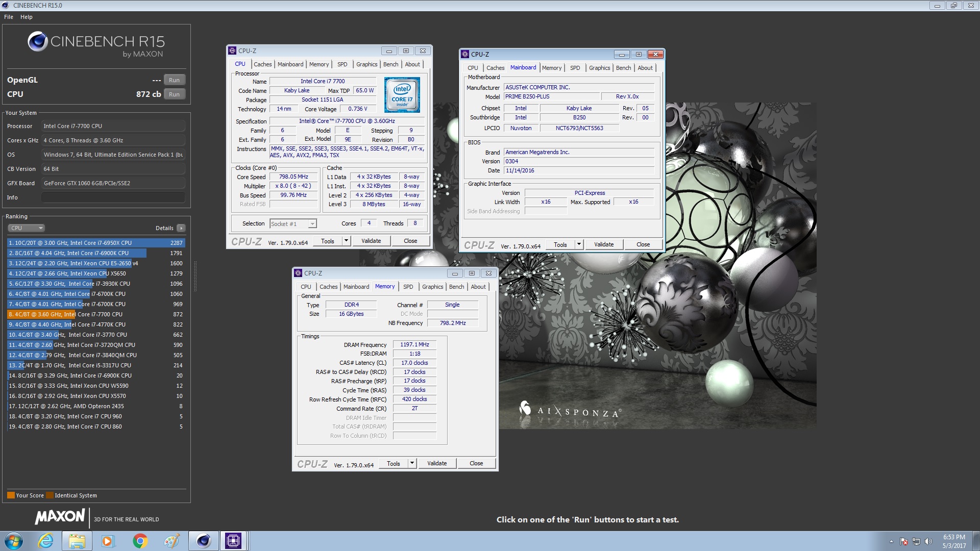Click Validate in Memory window
Screen dimensions: 980x551
437,463
